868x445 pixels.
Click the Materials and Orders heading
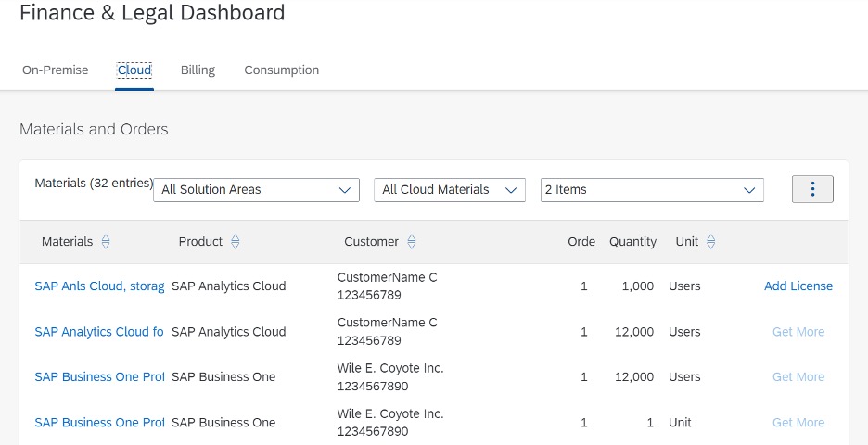coord(94,129)
